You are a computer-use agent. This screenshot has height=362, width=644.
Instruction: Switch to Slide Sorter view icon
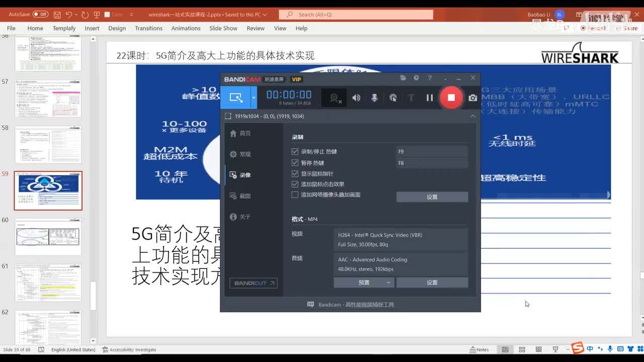[522, 349]
